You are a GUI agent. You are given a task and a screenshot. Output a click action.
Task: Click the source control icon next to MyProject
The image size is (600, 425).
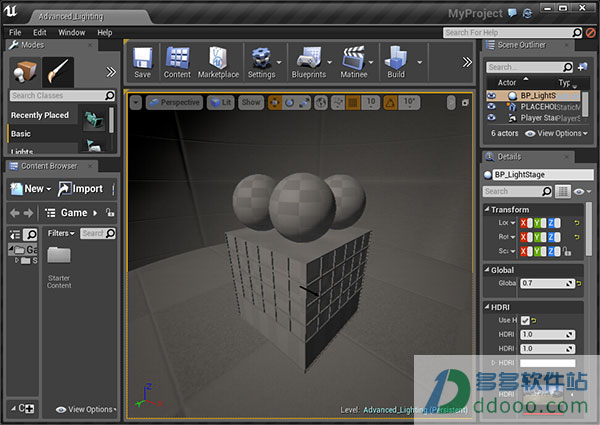(x=528, y=13)
